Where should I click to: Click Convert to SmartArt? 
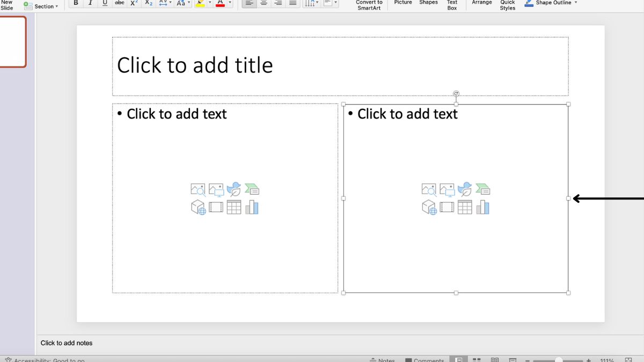(x=369, y=4)
